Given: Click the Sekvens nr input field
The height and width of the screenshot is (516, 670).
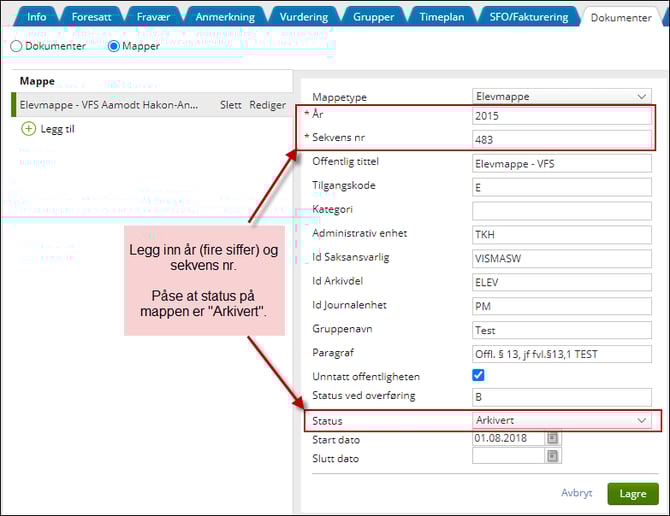Looking at the screenshot, I should pyautogui.click(x=562, y=139).
